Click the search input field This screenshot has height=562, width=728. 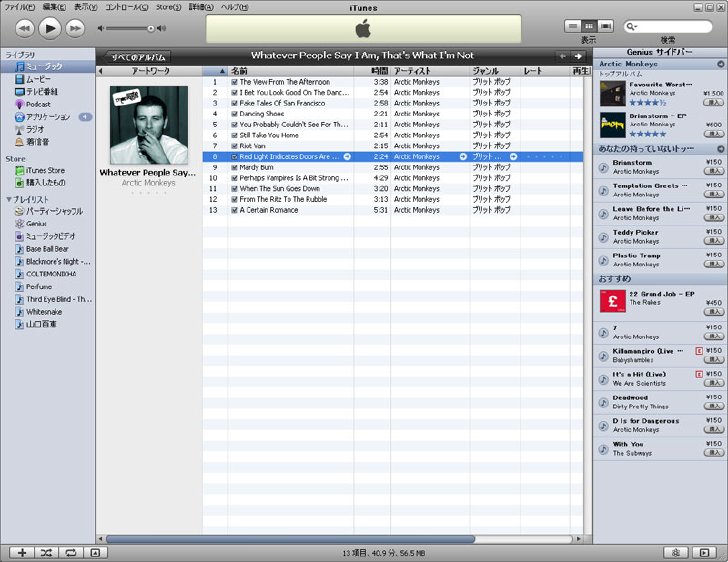click(x=668, y=26)
